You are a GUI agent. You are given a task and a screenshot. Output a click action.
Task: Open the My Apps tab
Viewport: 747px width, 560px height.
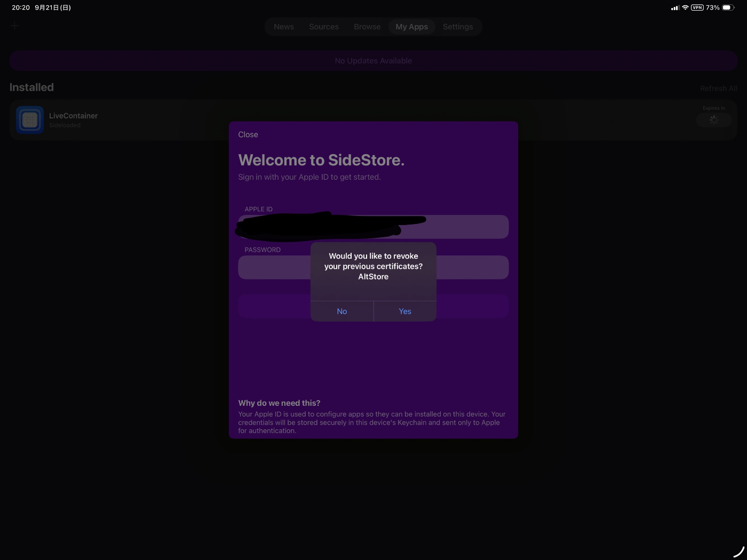click(x=412, y=27)
